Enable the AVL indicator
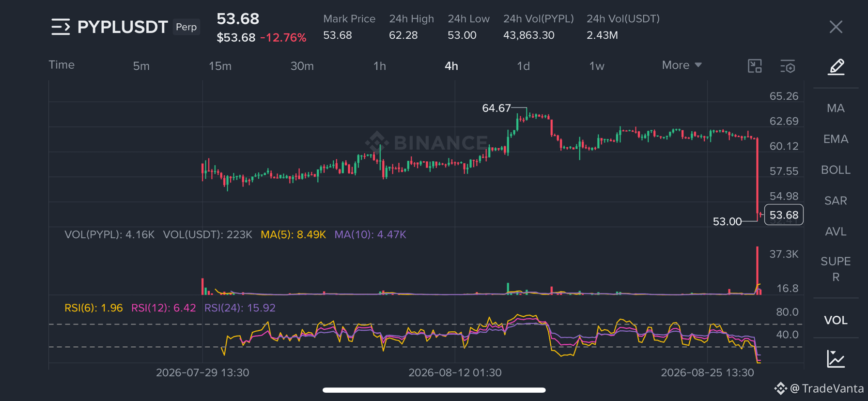Viewport: 868px width, 401px height. pyautogui.click(x=836, y=231)
